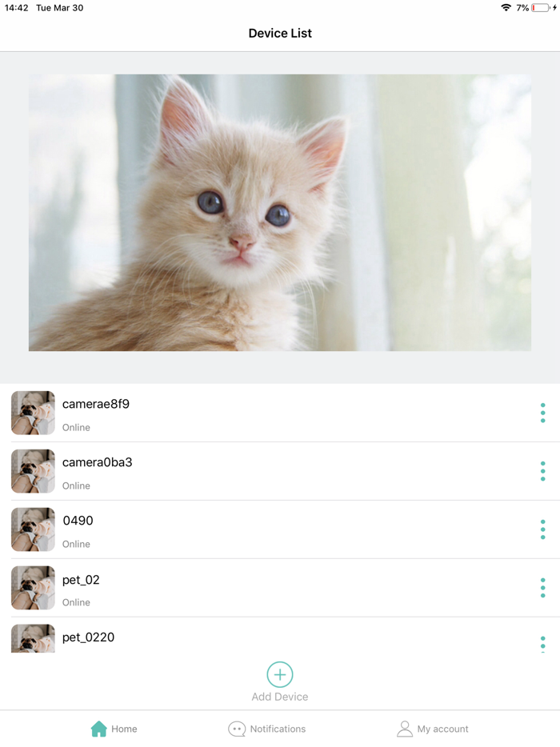Show the three-dot menu for pet_02
Screen dimensions: 560x747
point(543,588)
